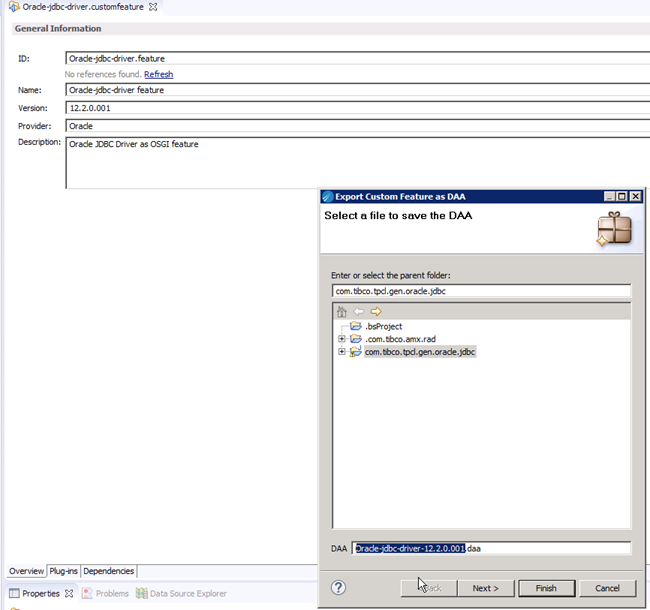This screenshot has width=650, height=610.
Task: Cancel the Export Custom Feature dialog
Action: pyautogui.click(x=607, y=588)
